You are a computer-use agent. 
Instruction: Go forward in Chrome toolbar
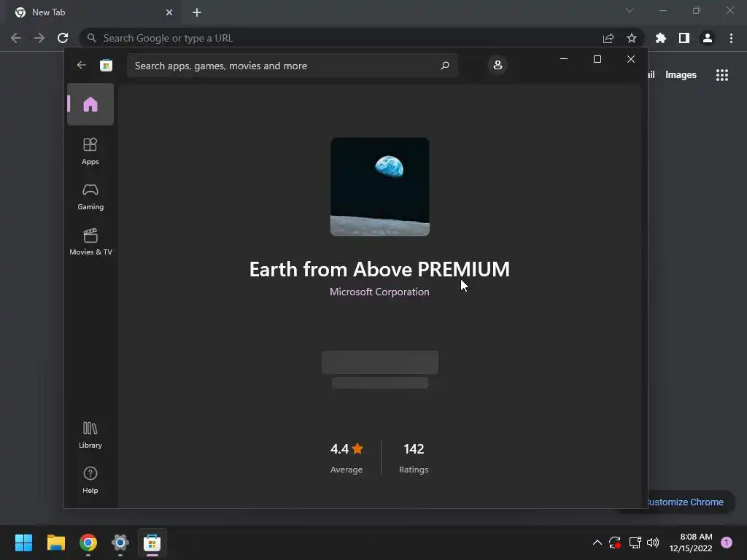tap(39, 38)
